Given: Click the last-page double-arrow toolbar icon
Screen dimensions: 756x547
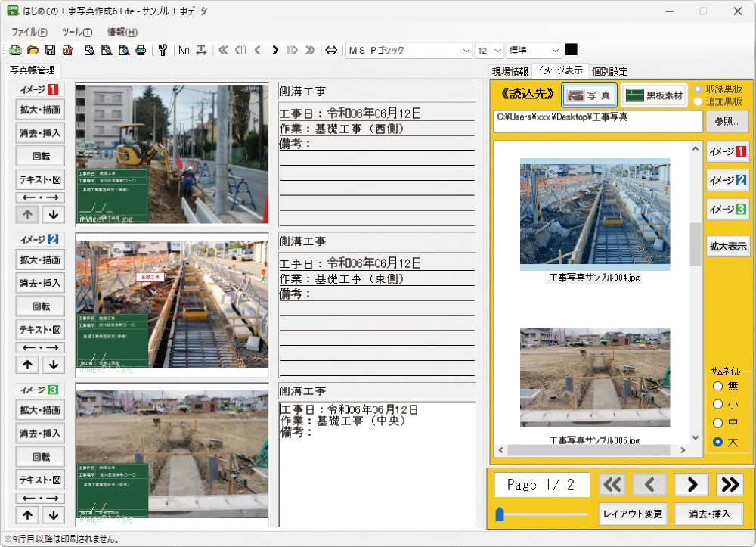Looking at the screenshot, I should [x=311, y=49].
